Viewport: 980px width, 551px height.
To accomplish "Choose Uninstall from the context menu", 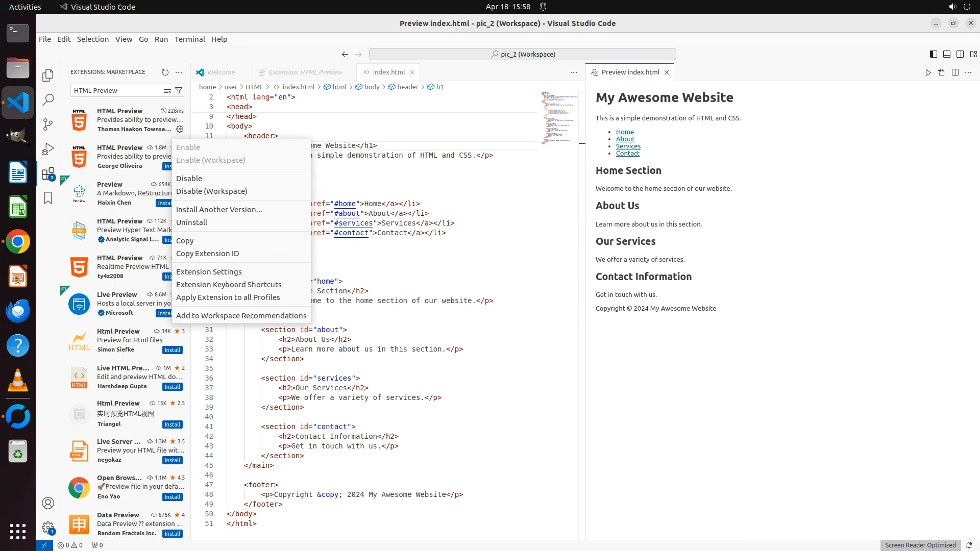I will click(191, 222).
